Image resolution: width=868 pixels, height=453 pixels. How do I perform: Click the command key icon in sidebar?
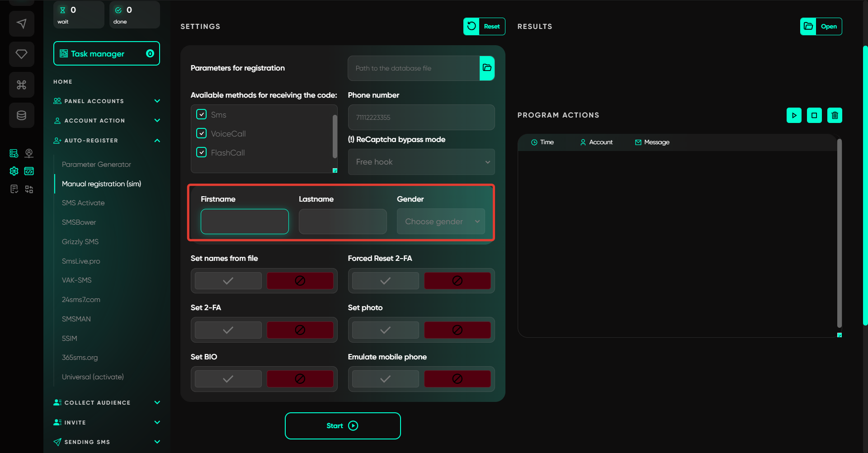(21, 85)
